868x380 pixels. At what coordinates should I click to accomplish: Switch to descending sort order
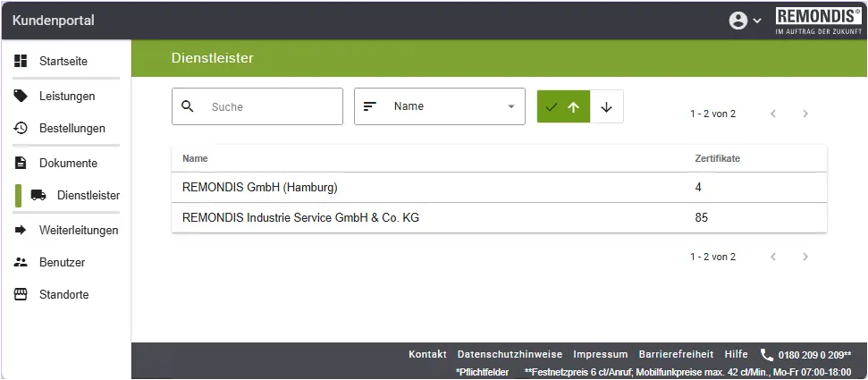[607, 106]
